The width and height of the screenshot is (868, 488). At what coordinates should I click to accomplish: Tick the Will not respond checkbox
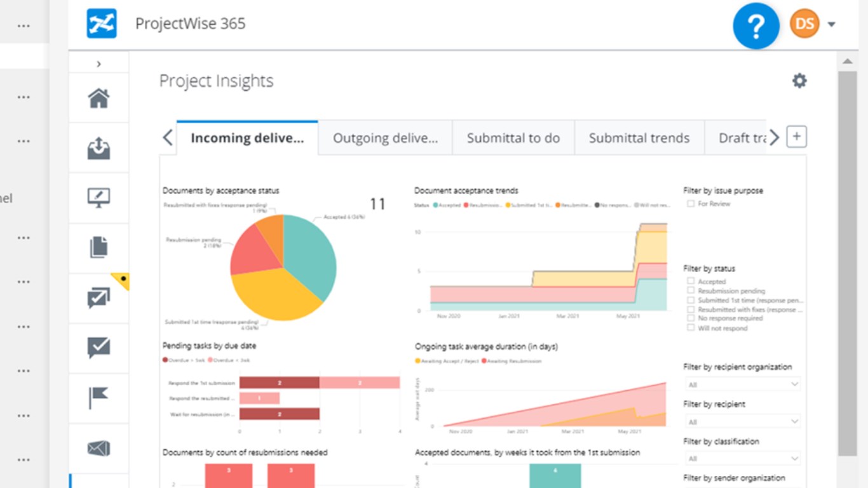click(x=691, y=328)
